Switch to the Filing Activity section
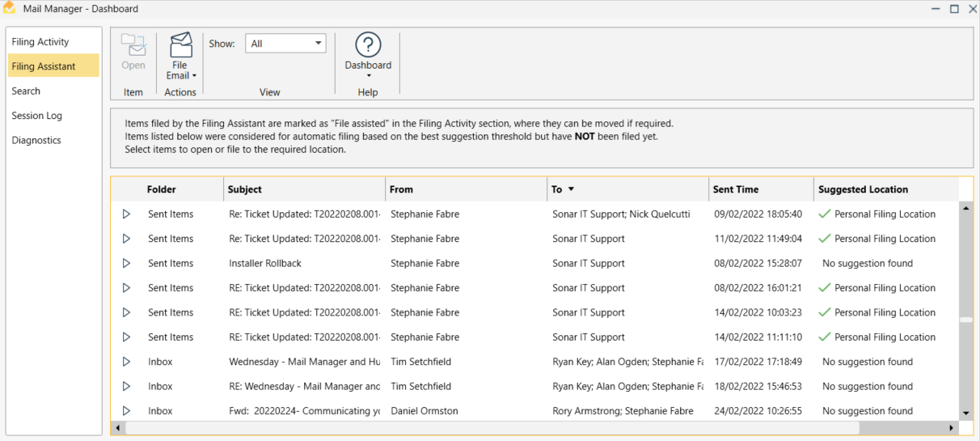 (x=40, y=42)
